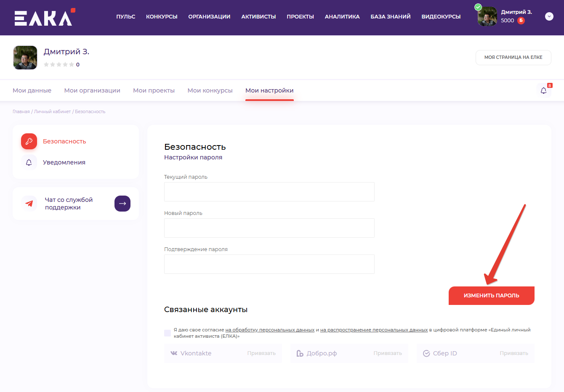Click the bell icon beside Уведомления
This screenshot has width=564, height=392.
29,162
